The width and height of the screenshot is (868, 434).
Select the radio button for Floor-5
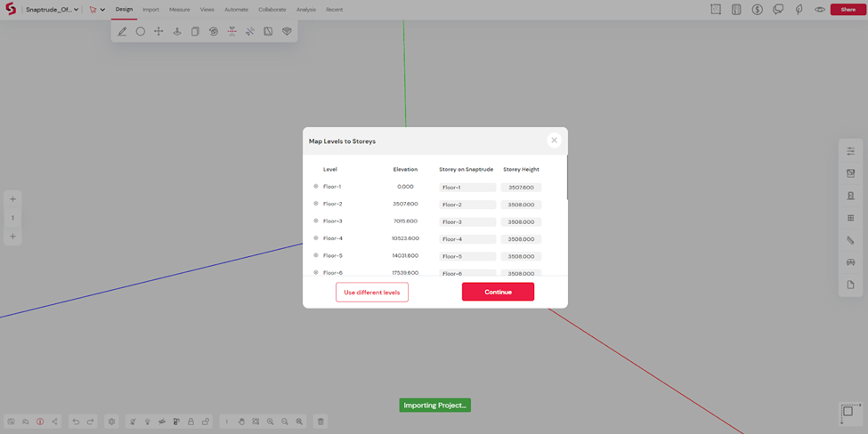pyautogui.click(x=316, y=255)
